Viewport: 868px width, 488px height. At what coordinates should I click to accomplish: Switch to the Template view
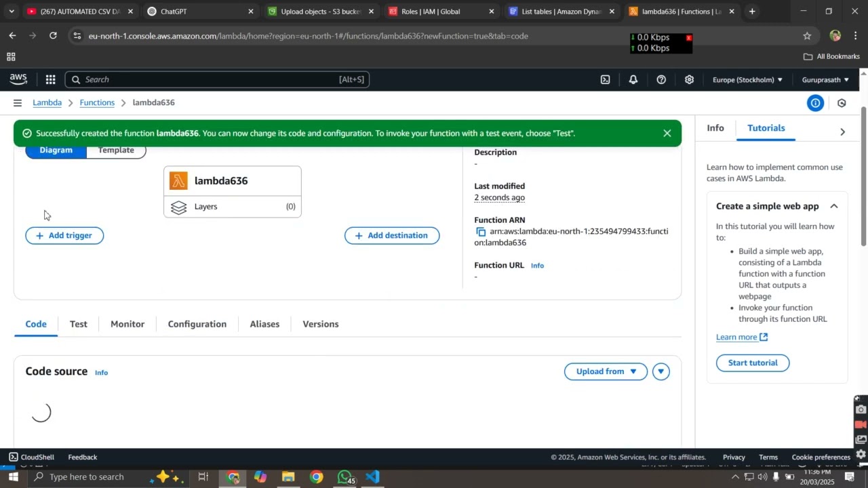click(x=116, y=150)
